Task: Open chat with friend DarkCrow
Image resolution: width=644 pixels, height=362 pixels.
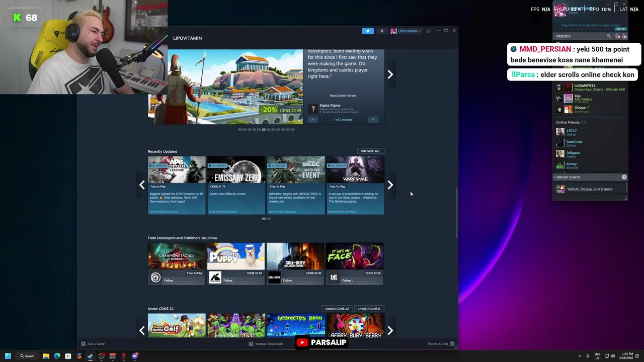Action: click(591, 143)
